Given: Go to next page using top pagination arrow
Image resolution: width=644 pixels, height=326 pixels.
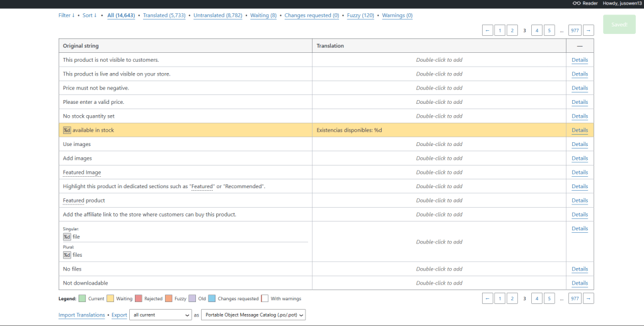Looking at the screenshot, I should (588, 30).
